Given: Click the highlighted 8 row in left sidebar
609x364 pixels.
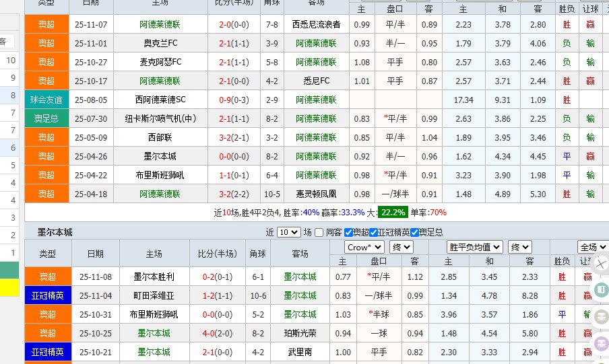Looking at the screenshot, I should pyautogui.click(x=9, y=95).
